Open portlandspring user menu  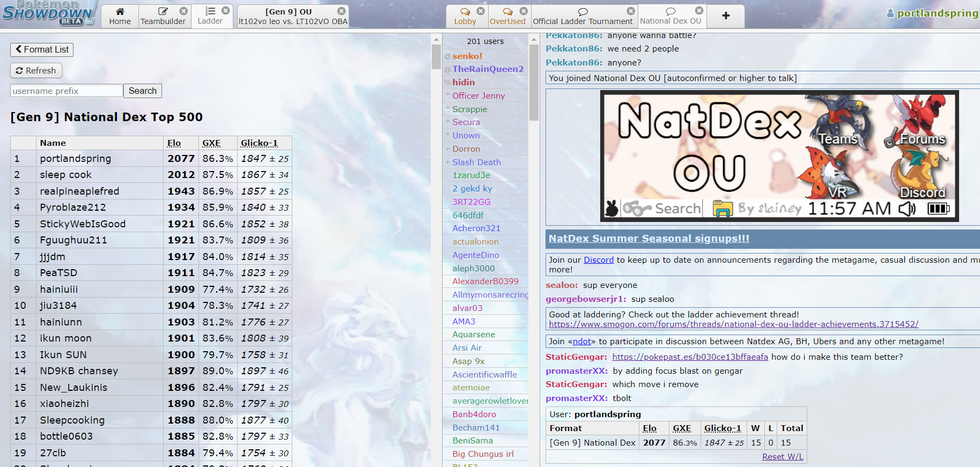933,13
